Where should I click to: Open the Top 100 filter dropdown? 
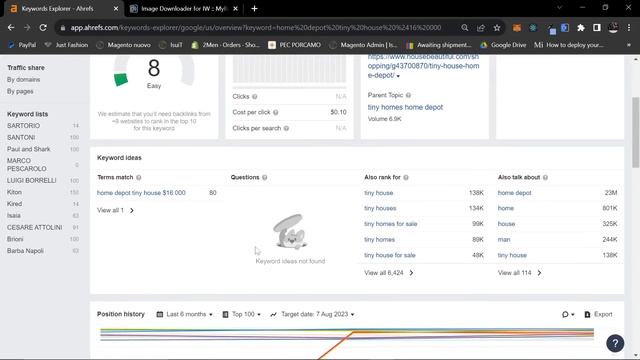click(242, 314)
